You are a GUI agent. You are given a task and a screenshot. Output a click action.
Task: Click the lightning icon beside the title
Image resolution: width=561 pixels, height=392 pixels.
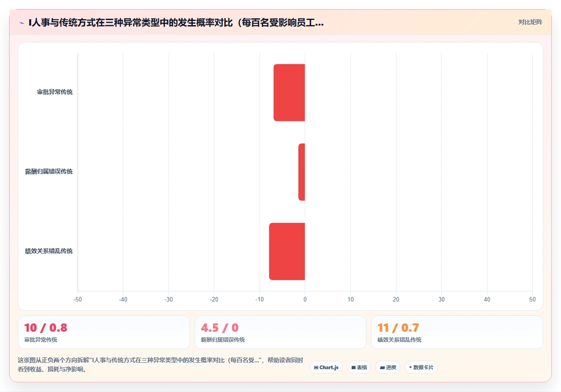coord(21,22)
